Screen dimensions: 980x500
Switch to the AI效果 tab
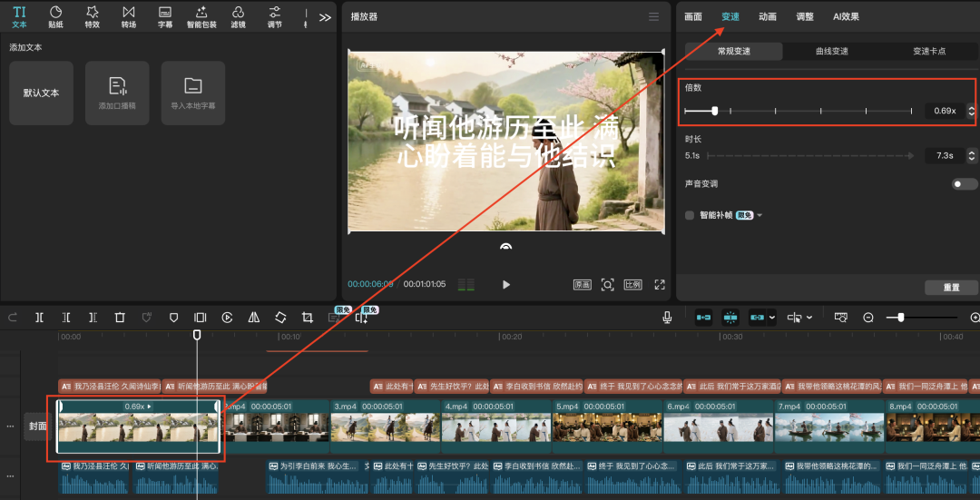pyautogui.click(x=847, y=17)
